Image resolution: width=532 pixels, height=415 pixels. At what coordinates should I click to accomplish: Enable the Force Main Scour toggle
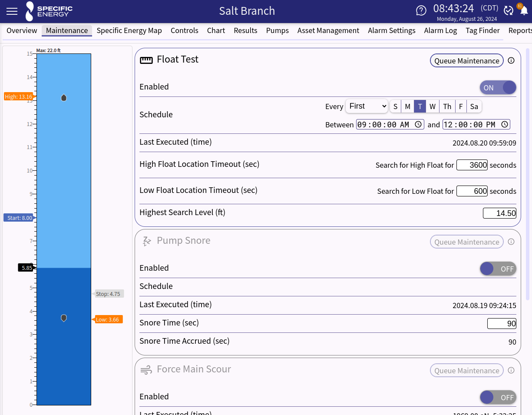coord(498,397)
